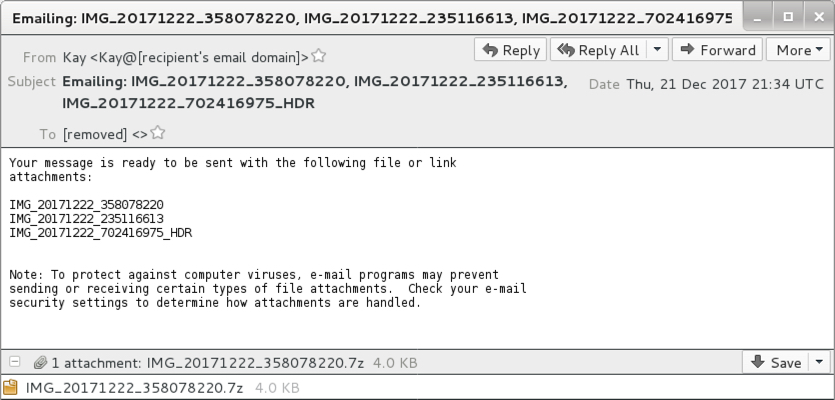Open the 7z archive file icon
Screen dimensions: 835x400
10,387
